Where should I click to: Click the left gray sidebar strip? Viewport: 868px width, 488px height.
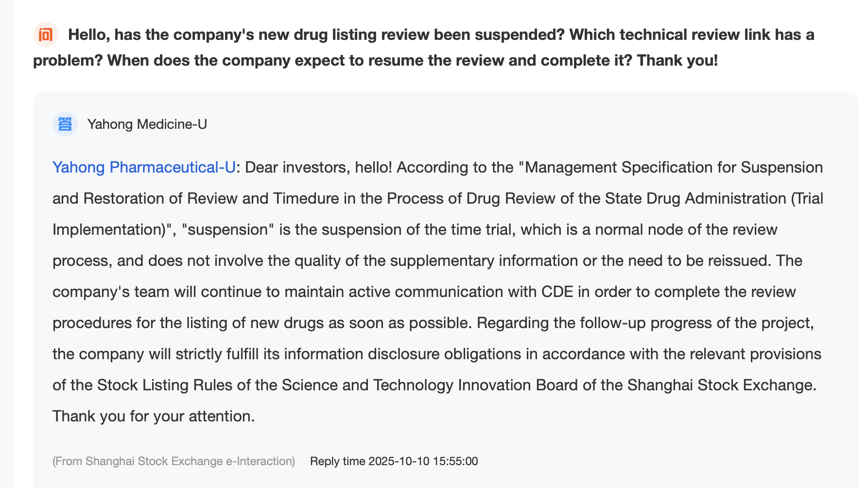[6, 243]
